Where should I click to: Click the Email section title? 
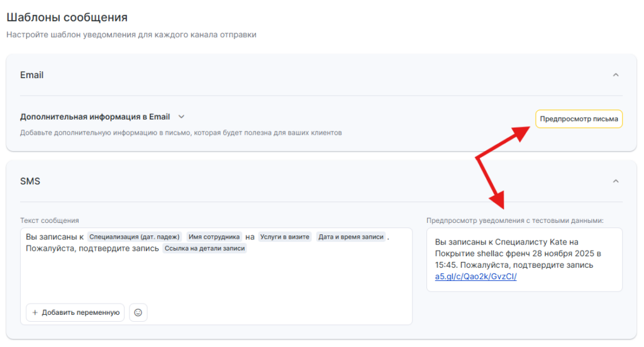click(x=32, y=75)
